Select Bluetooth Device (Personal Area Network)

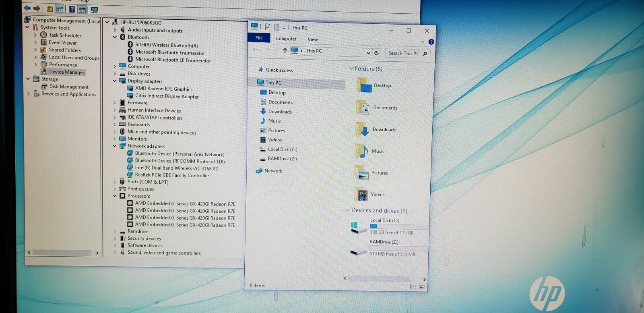(180, 154)
